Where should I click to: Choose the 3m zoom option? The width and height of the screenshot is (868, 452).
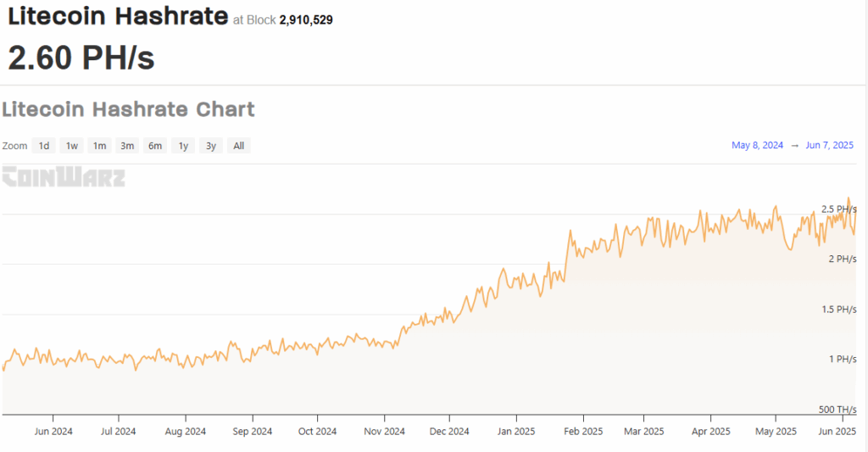click(127, 146)
